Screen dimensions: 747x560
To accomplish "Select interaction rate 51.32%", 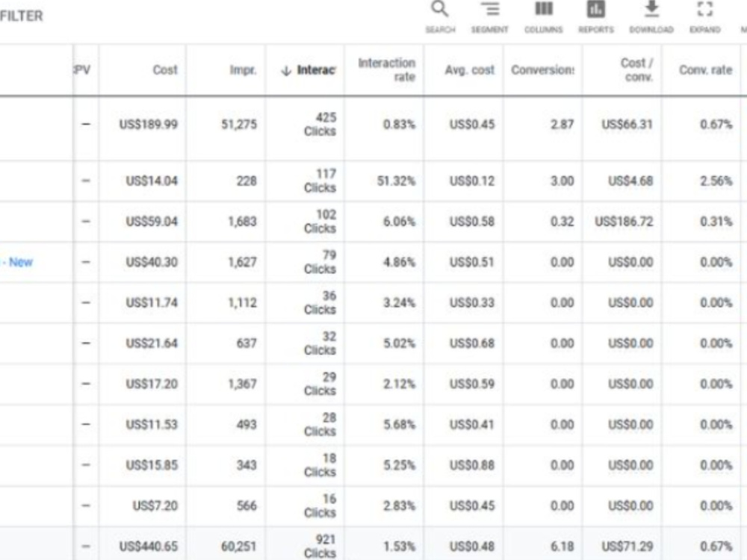I will [x=396, y=181].
